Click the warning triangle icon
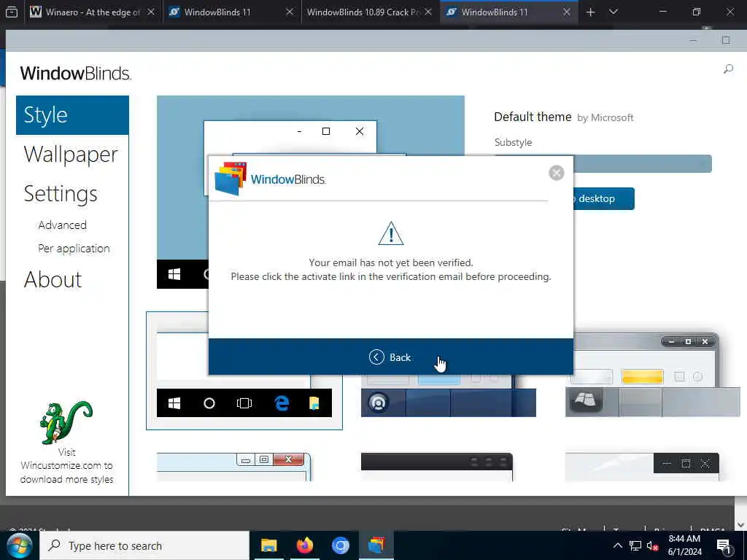Screen dimensions: 747x560 [391, 233]
